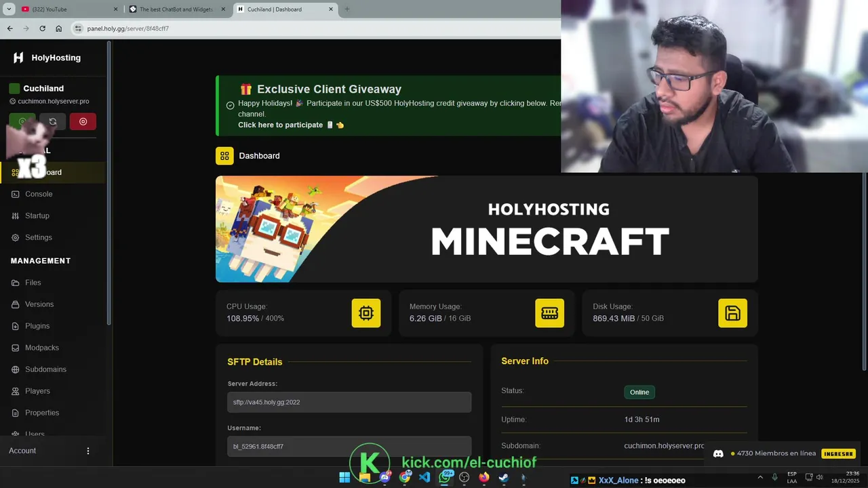The image size is (868, 488).
Task: Open the Subdomains page
Action: coord(45,369)
